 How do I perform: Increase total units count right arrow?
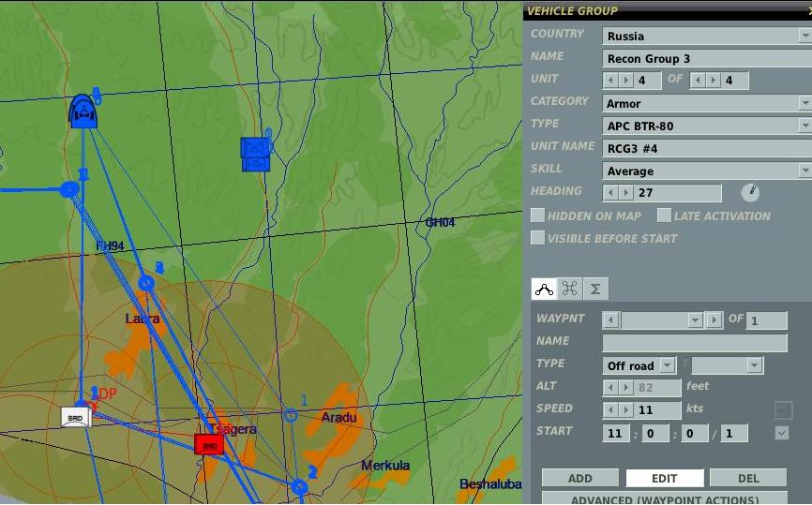713,81
